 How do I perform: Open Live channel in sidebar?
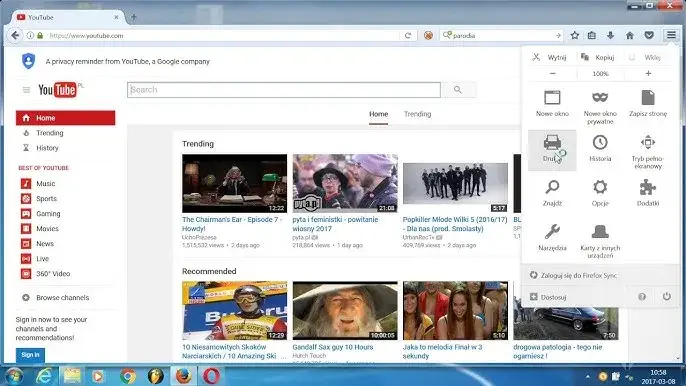pos(35,259)
